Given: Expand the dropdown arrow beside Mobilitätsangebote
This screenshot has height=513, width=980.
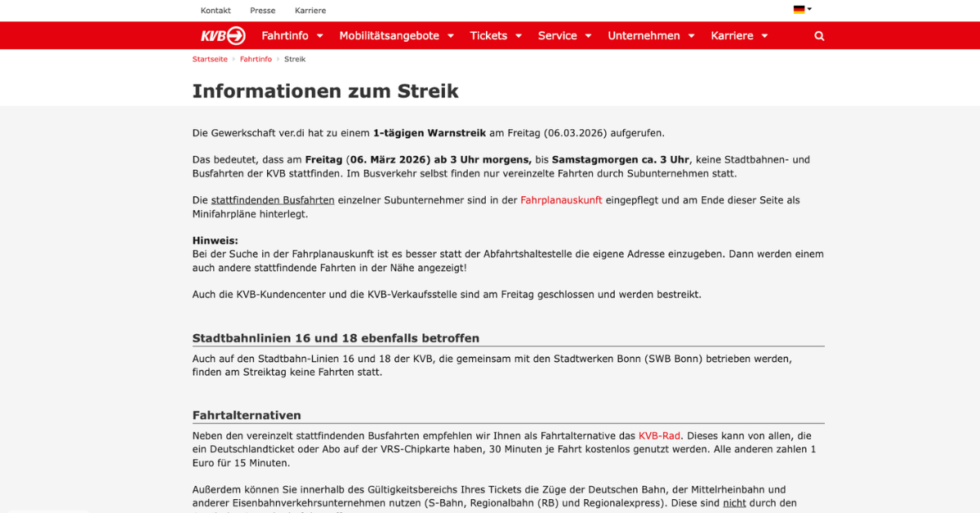Looking at the screenshot, I should [451, 36].
